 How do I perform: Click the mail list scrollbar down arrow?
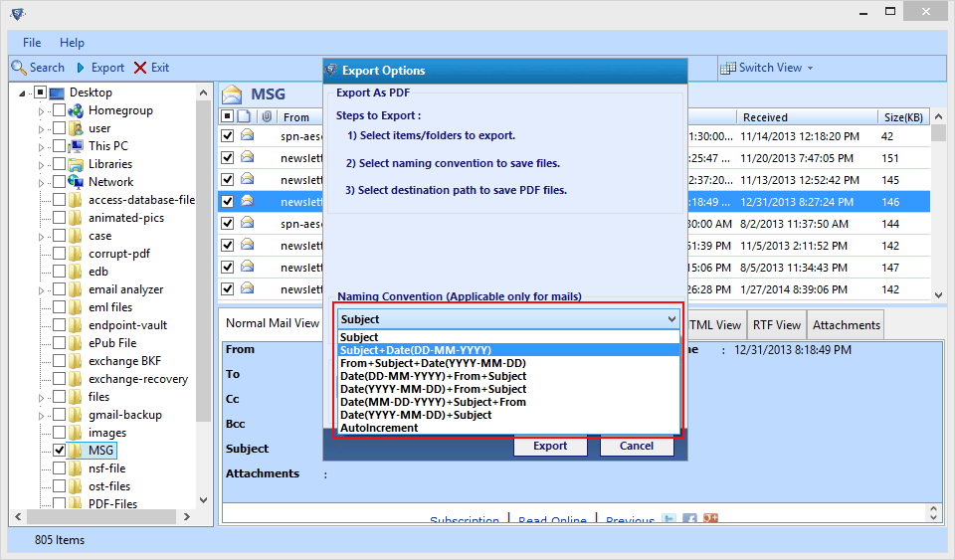click(x=938, y=294)
